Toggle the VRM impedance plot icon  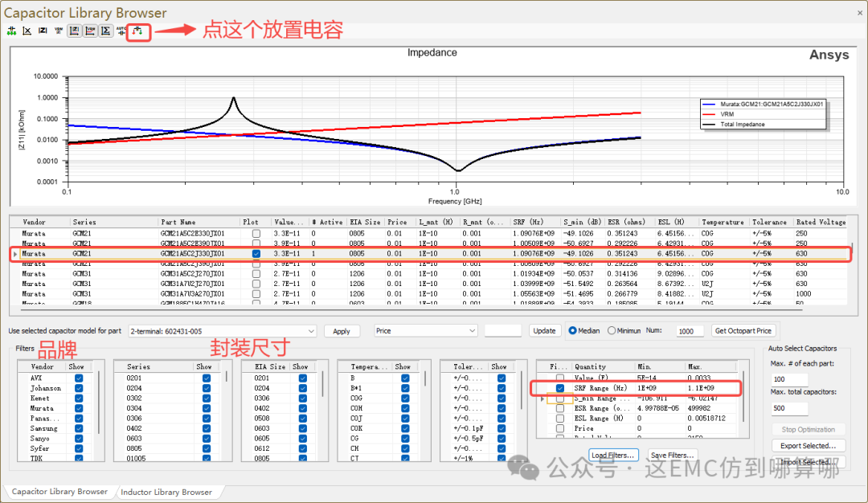90,31
